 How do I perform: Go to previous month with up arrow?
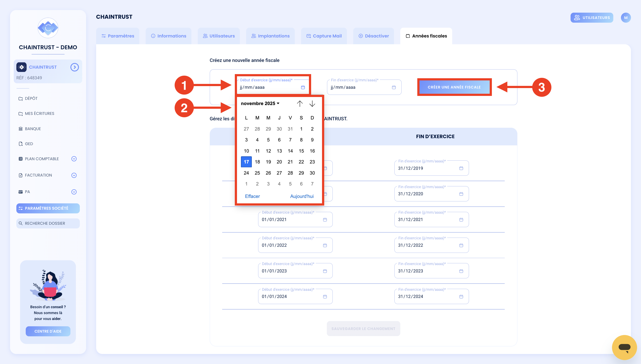click(300, 104)
